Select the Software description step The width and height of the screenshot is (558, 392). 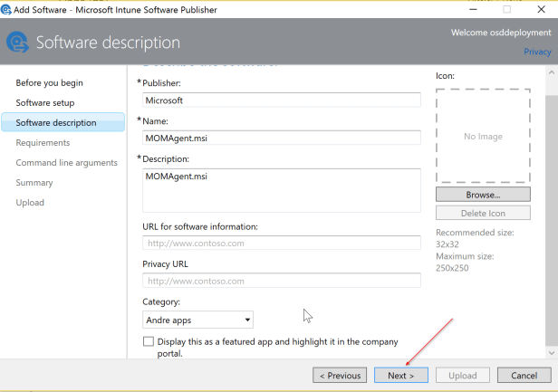point(63,122)
